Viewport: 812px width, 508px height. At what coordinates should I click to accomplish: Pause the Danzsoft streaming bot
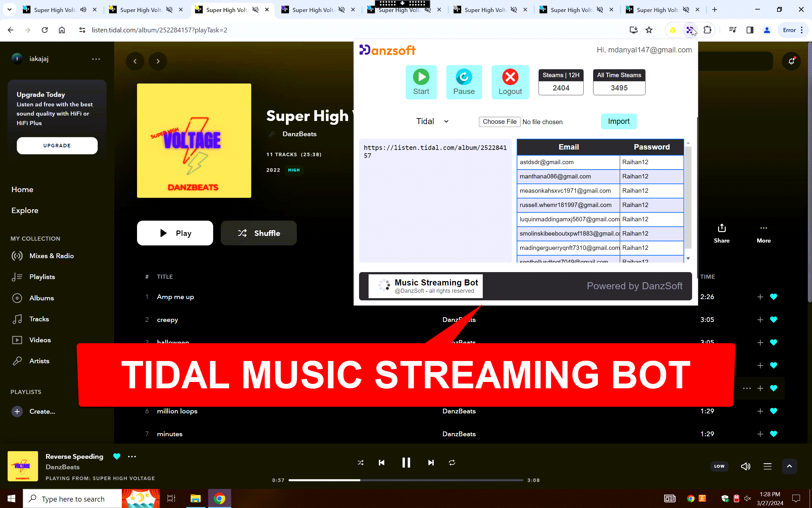pyautogui.click(x=464, y=82)
